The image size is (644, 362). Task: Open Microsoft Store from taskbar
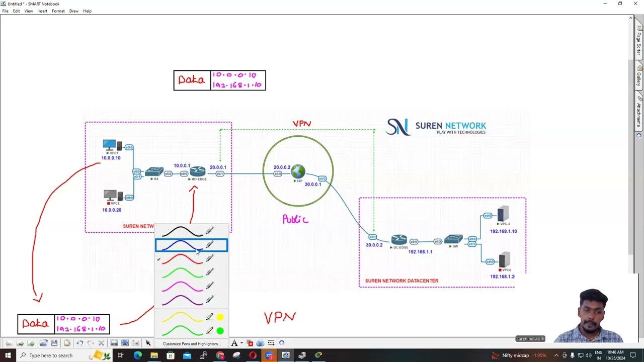[171, 355]
